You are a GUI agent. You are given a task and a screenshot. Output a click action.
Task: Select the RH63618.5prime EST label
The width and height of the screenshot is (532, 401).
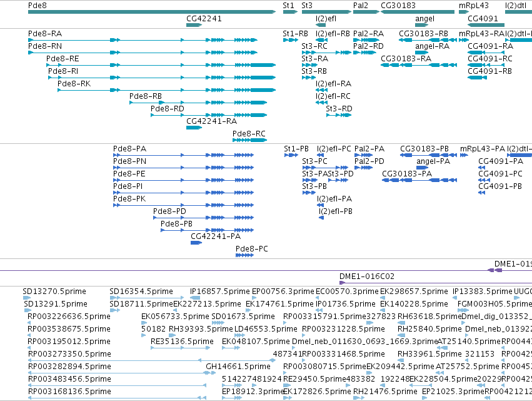429,317
